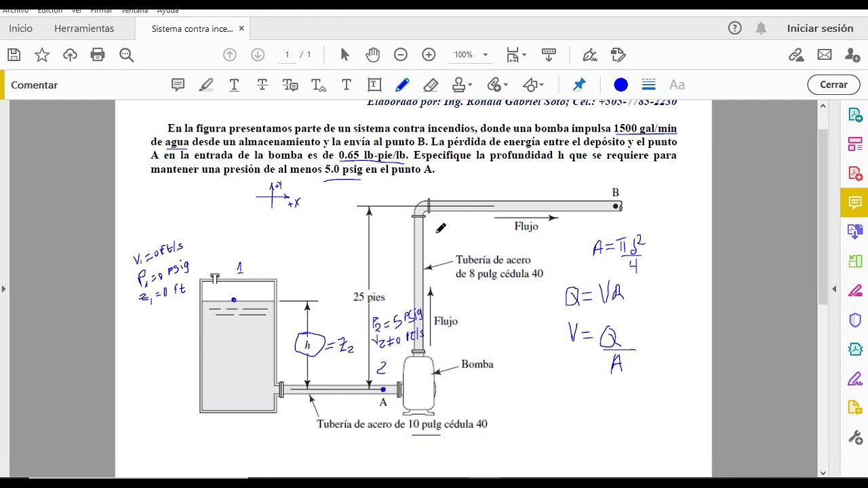
Task: Close the Sistema contra ince... tab
Action: tap(241, 28)
